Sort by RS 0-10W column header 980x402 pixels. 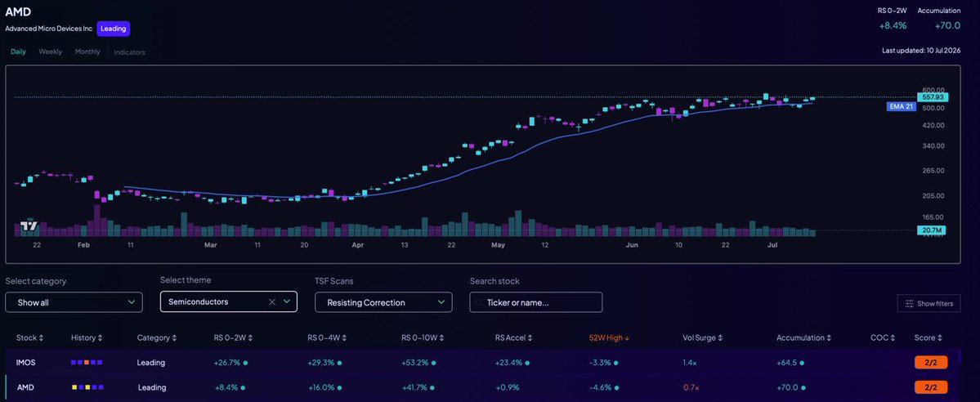pyautogui.click(x=423, y=337)
